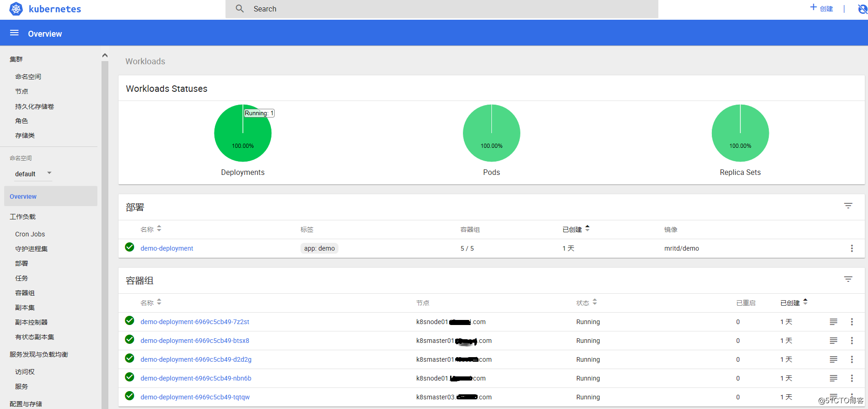Click the plus create icon
This screenshot has height=409, width=868.
(x=813, y=7)
